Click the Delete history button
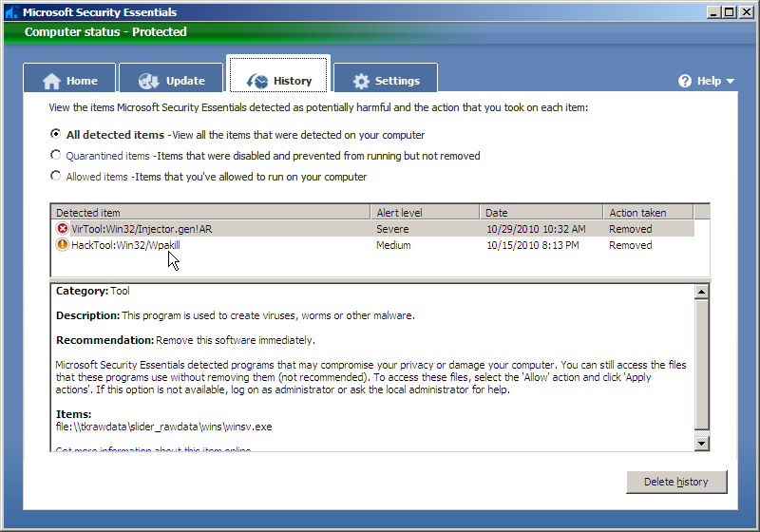 (x=676, y=482)
